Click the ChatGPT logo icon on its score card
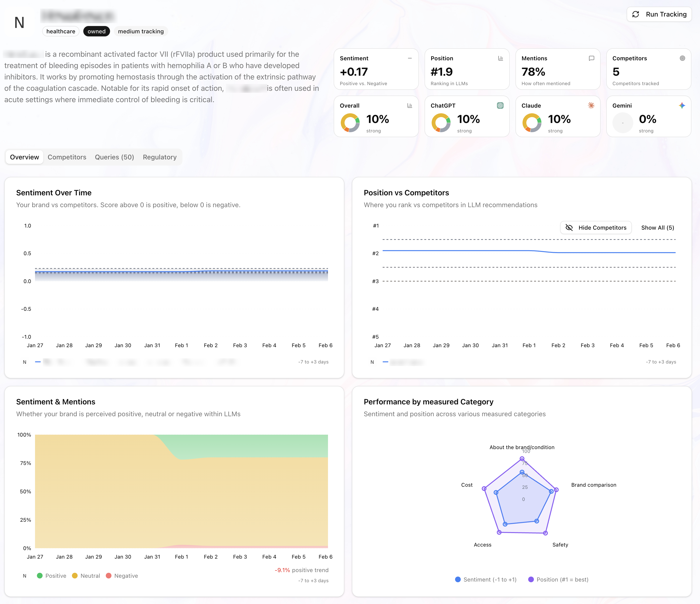The height and width of the screenshot is (604, 700). click(500, 105)
